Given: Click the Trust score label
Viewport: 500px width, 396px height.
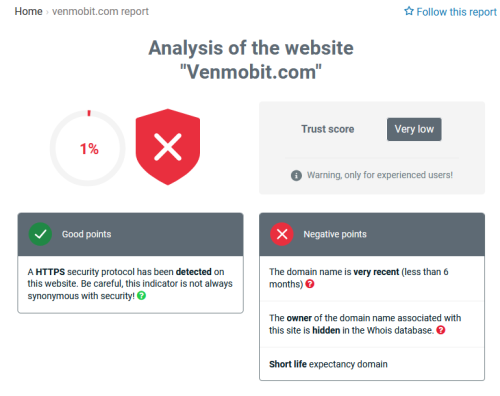Looking at the screenshot, I should [328, 129].
